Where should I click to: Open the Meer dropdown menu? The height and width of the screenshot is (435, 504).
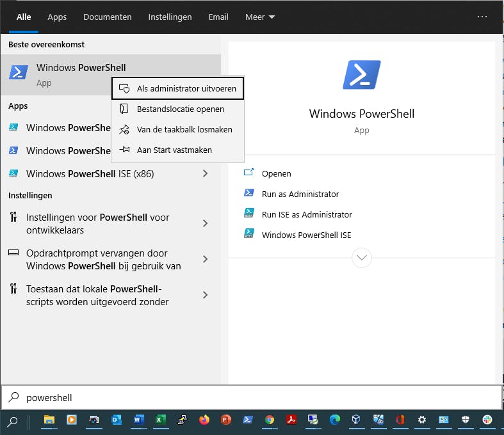(260, 17)
